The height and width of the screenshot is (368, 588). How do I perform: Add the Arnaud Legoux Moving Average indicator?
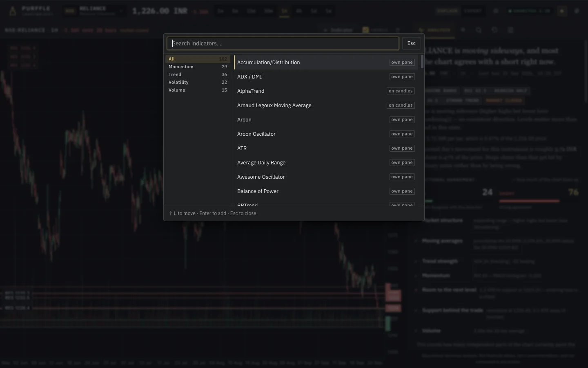click(326, 105)
